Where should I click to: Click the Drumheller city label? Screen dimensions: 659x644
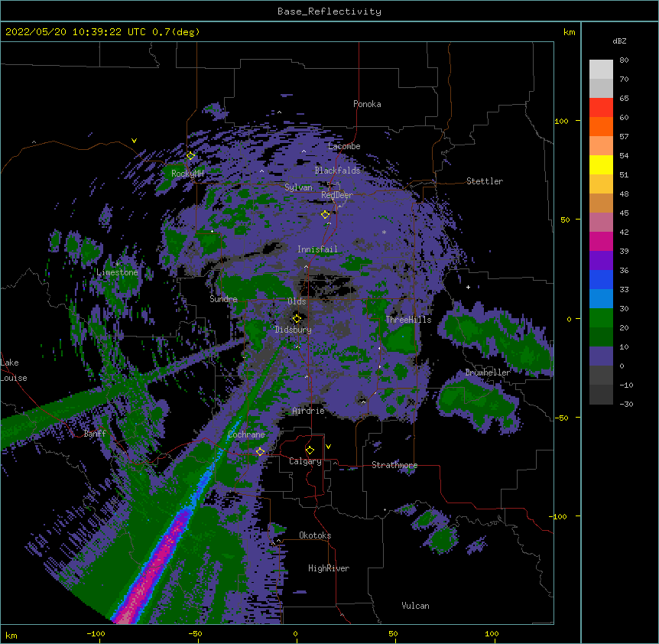pos(488,372)
